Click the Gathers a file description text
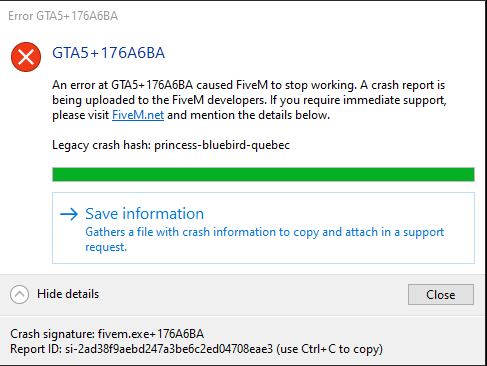This screenshot has width=487, height=366. (264, 232)
